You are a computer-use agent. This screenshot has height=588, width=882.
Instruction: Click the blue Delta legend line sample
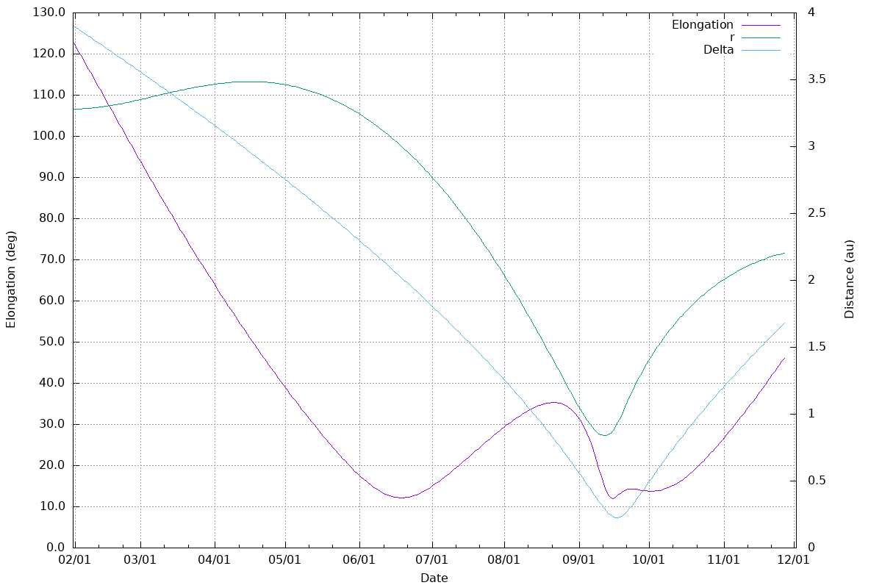click(x=760, y=50)
